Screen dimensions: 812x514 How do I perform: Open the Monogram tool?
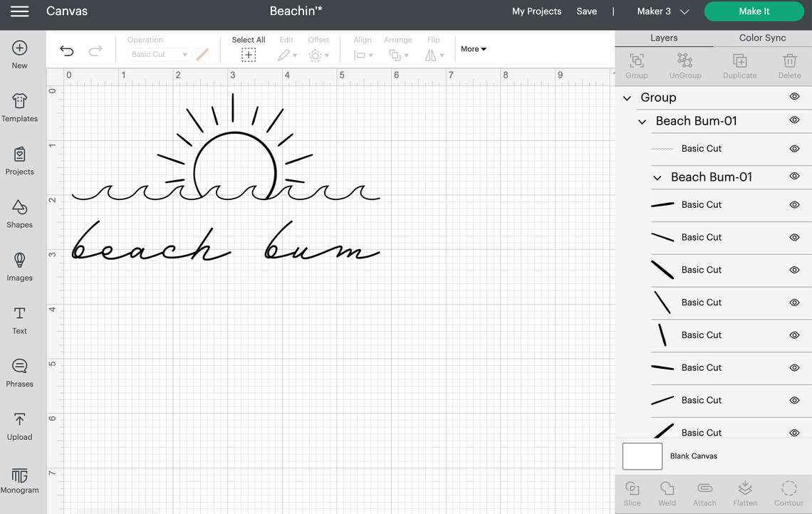[19, 480]
